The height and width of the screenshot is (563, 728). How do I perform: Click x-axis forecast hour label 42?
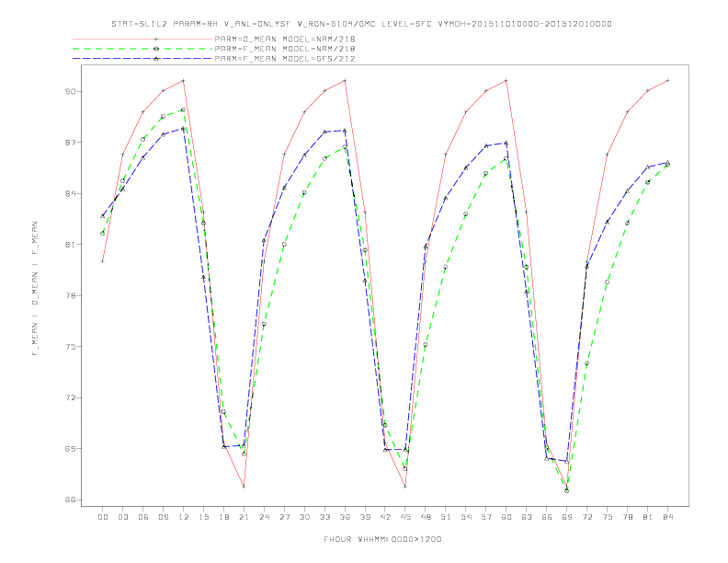click(385, 517)
